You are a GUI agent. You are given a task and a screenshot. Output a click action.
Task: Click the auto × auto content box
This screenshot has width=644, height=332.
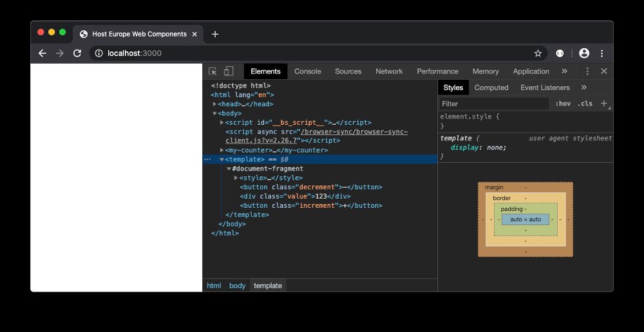pyautogui.click(x=526, y=219)
